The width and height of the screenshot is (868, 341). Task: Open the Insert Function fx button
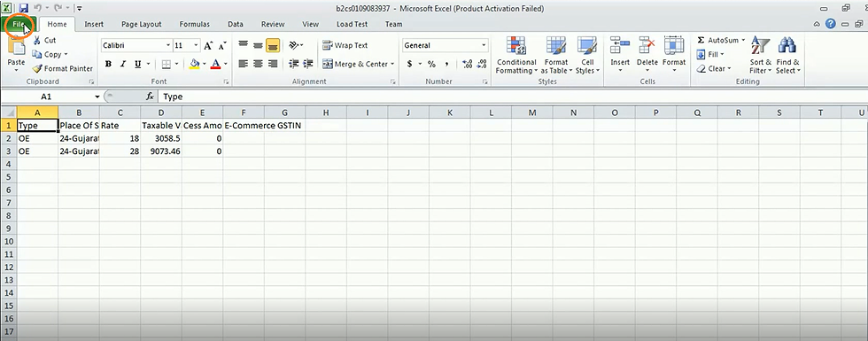click(150, 97)
